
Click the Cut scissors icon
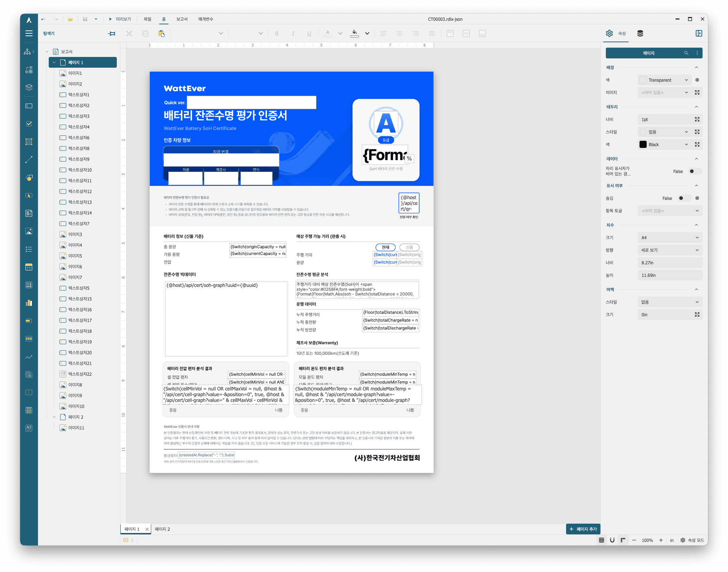point(129,33)
